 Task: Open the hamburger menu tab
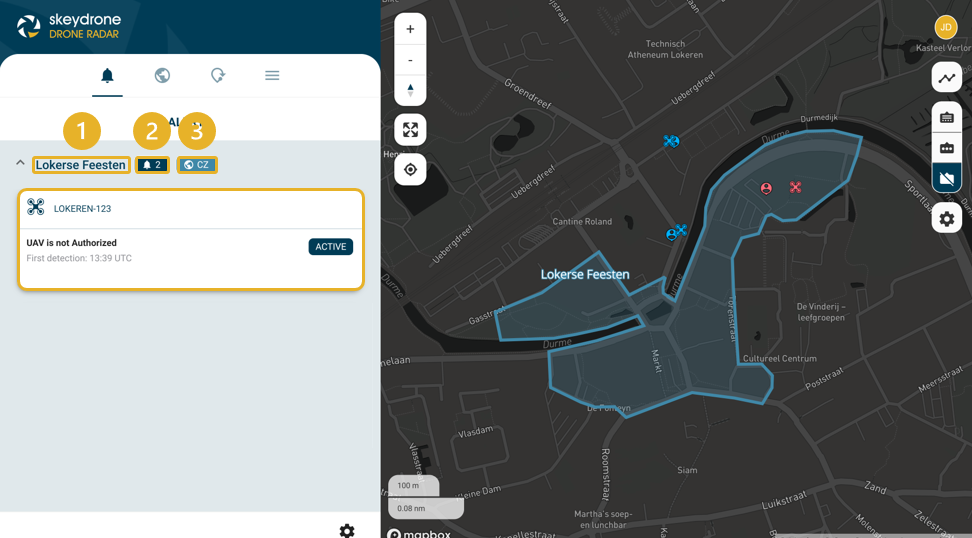click(272, 76)
